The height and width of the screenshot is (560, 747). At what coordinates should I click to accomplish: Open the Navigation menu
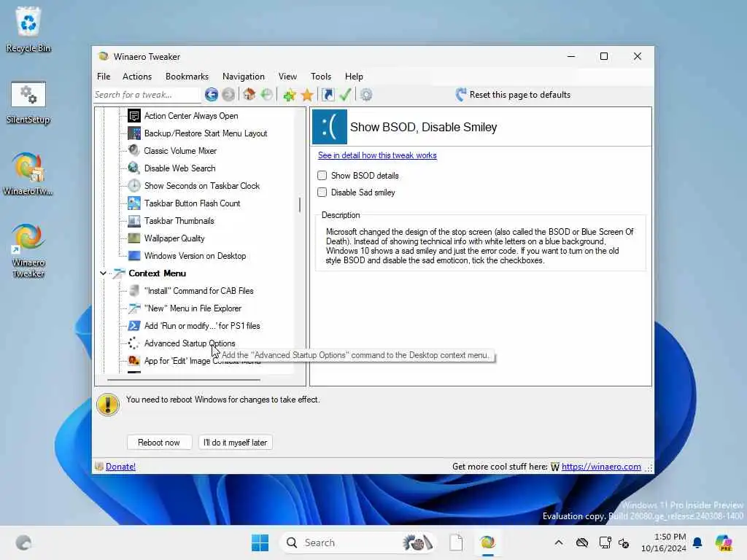click(244, 76)
